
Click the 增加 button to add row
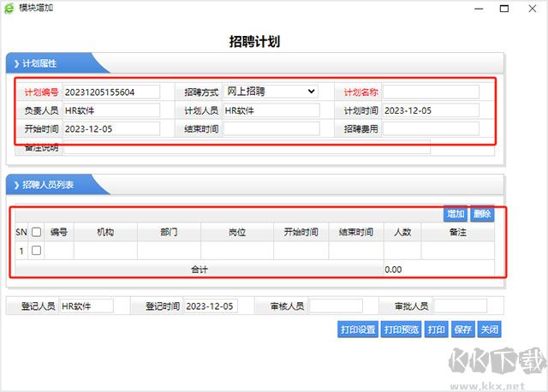click(x=456, y=214)
